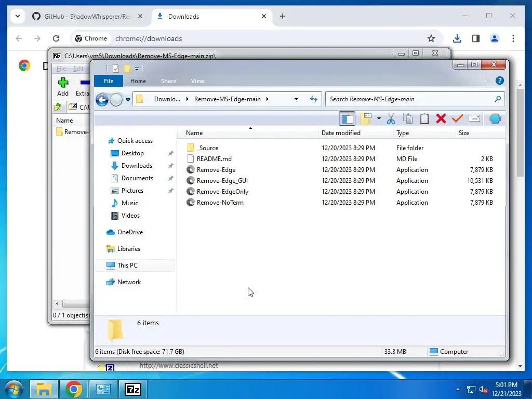The width and height of the screenshot is (532, 399).
Task: Open the View ribbon tab
Action: 197,81
